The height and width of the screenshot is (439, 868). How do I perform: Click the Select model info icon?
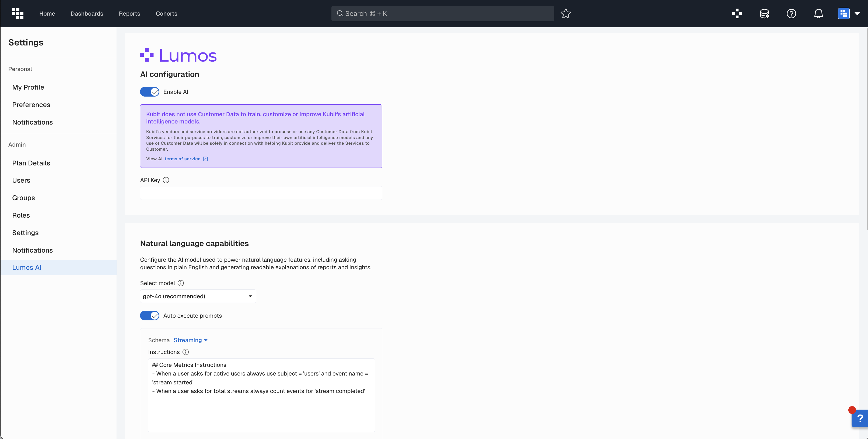(181, 283)
